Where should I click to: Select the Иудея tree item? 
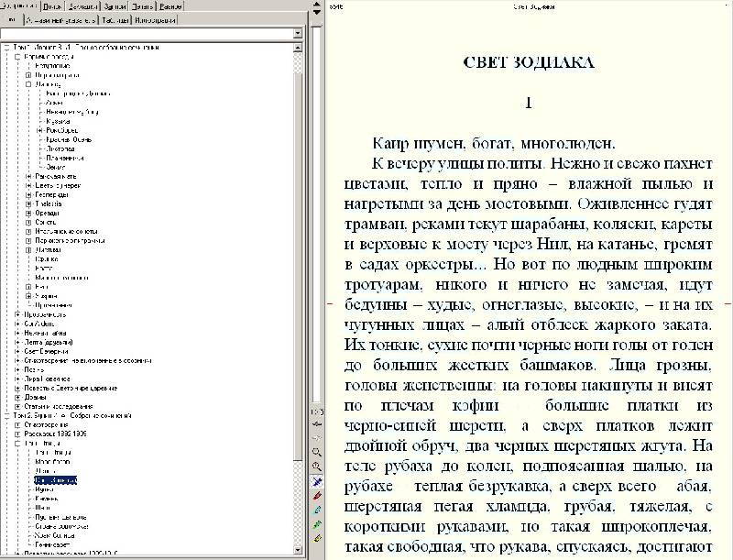coord(44,489)
